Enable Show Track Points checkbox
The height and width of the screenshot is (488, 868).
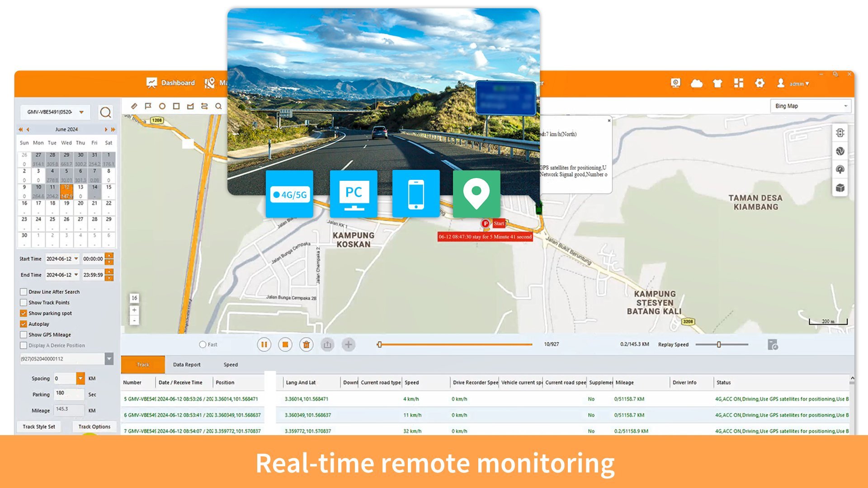[x=24, y=303]
